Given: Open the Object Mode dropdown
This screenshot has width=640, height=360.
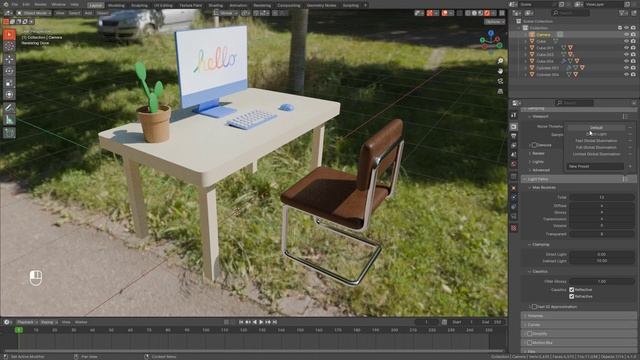Looking at the screenshot, I should click(x=34, y=13).
